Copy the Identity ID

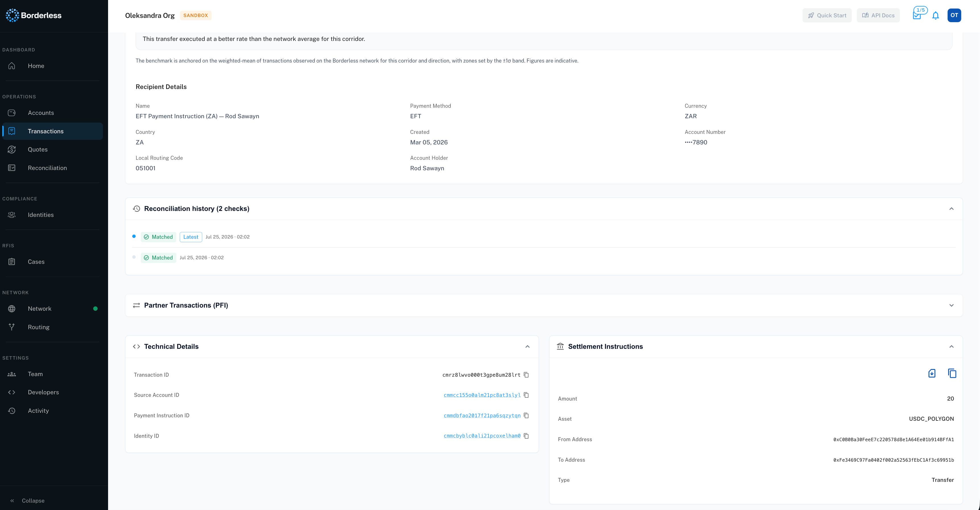click(526, 436)
